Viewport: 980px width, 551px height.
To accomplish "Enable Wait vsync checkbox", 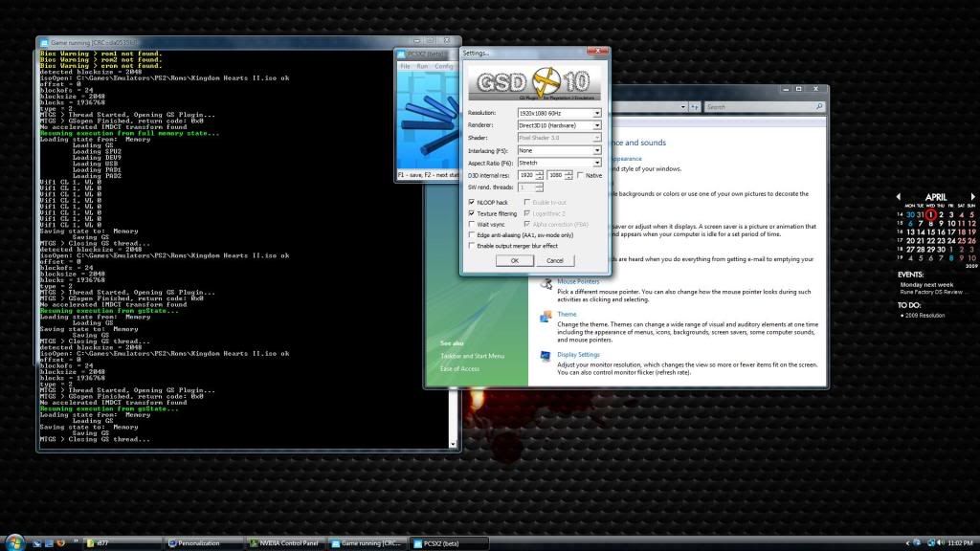I will [471, 224].
